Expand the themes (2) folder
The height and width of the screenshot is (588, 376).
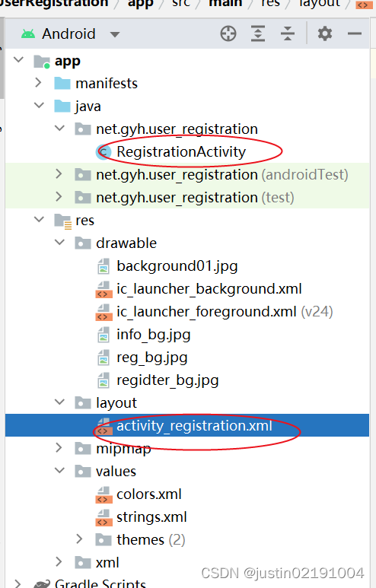pyautogui.click(x=79, y=539)
